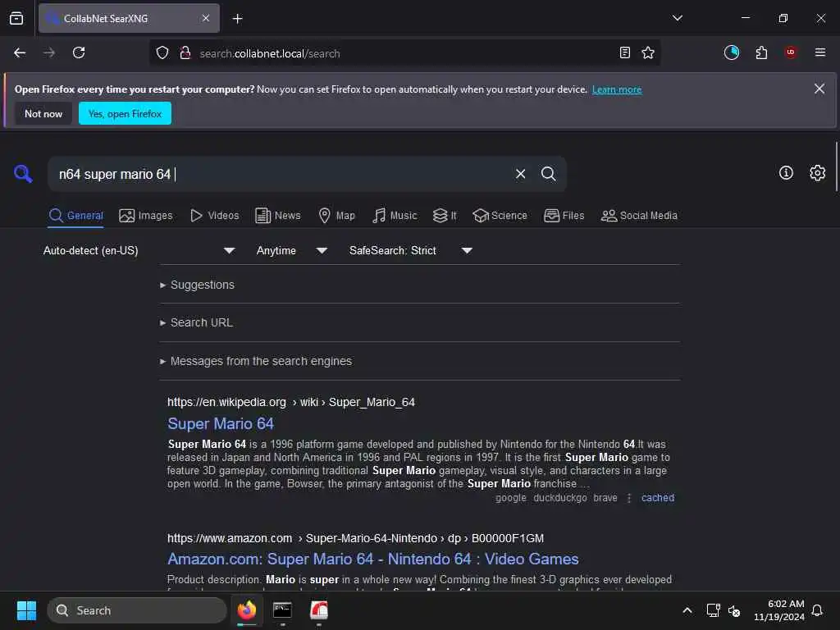Image resolution: width=840 pixels, height=630 pixels.
Task: Click the www.amazon.com result URL
Action: pyautogui.click(x=355, y=538)
